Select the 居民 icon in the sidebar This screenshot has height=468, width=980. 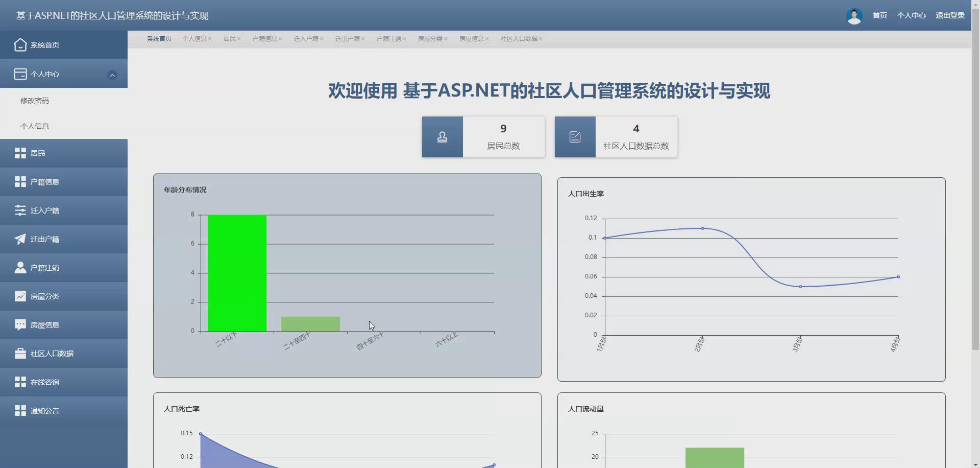(20, 153)
